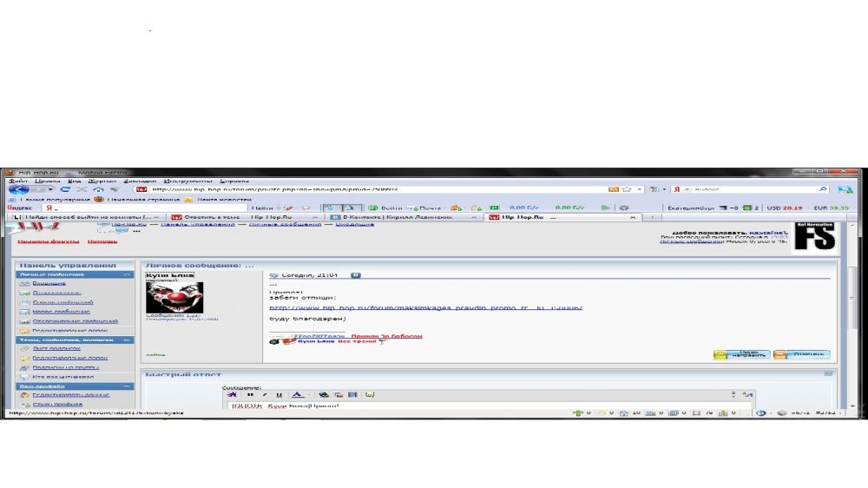Click the clown avatar of the sender
The image size is (868, 488).
pos(174,298)
